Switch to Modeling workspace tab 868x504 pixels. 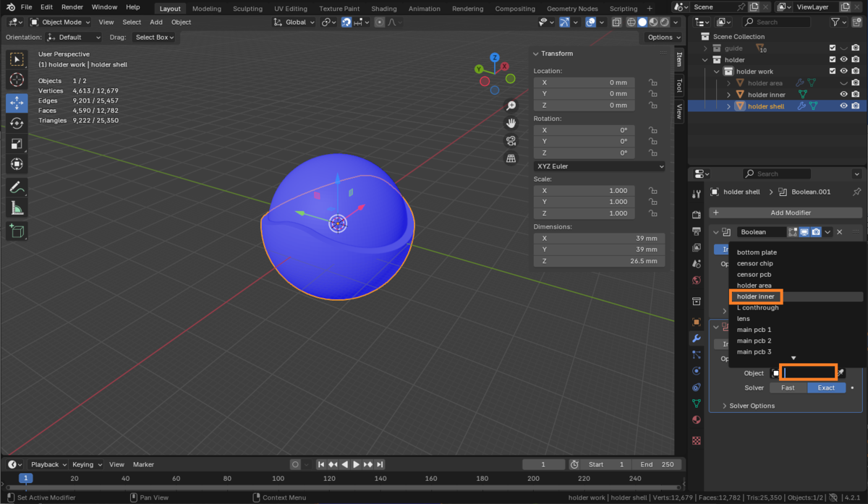(x=207, y=9)
